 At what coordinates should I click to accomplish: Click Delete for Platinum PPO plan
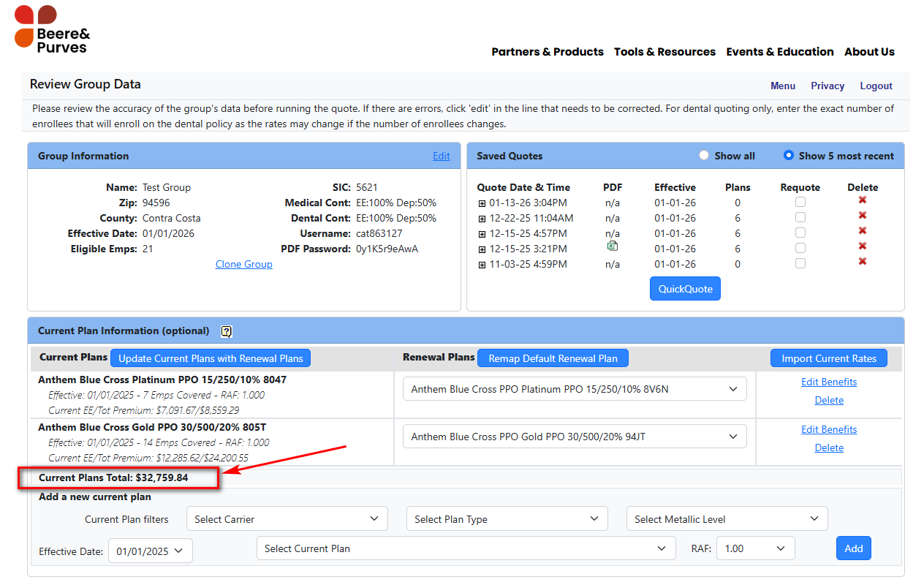click(829, 400)
